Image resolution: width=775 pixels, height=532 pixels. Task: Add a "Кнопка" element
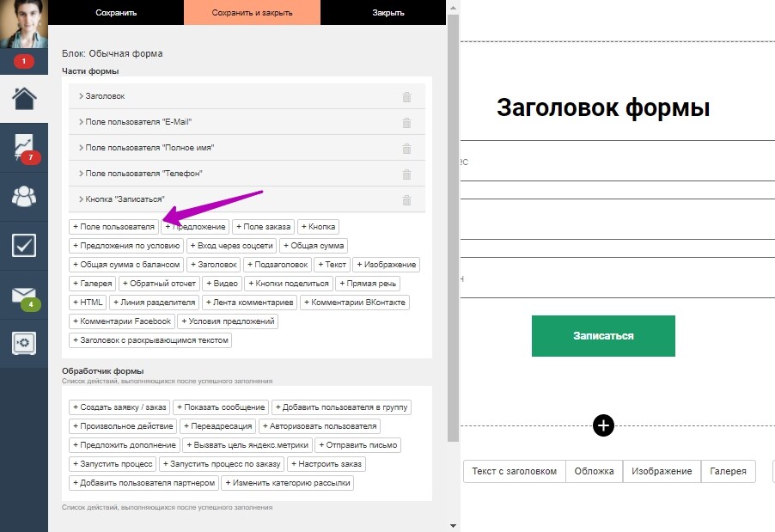[x=318, y=226]
